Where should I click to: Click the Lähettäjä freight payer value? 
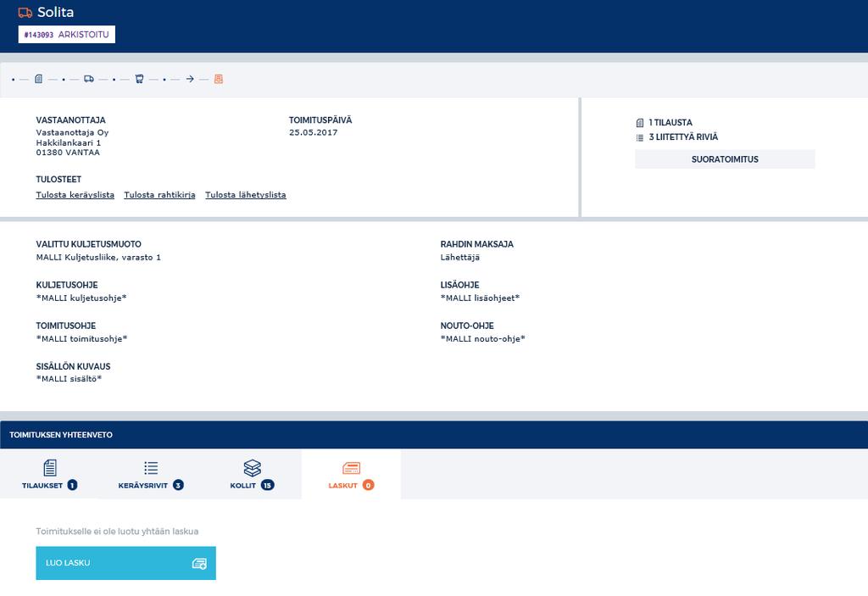[460, 257]
